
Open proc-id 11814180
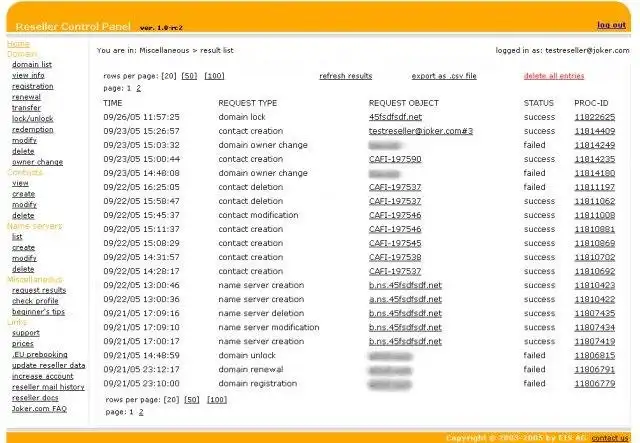pos(595,173)
